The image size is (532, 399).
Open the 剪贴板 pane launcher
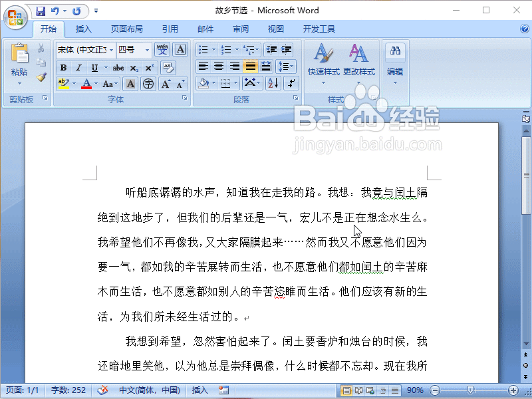[45, 98]
